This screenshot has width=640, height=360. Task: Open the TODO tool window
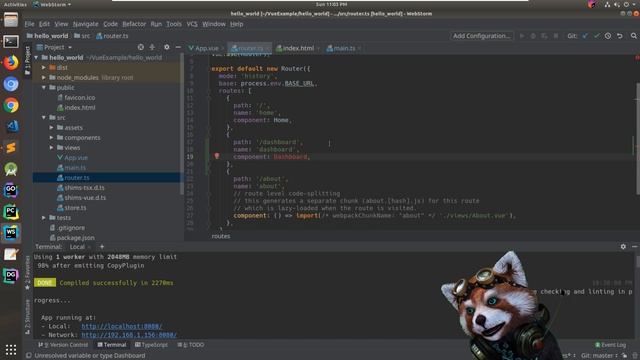(191, 345)
